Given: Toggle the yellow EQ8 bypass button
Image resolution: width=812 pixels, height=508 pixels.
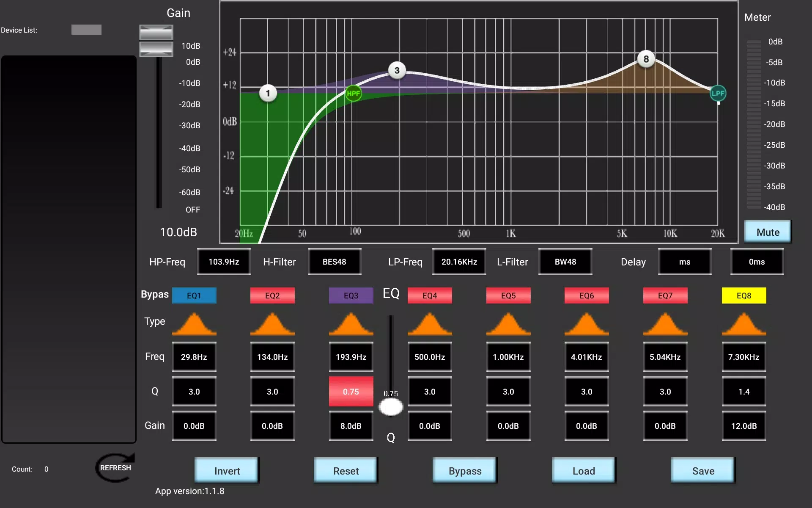Looking at the screenshot, I should pos(744,295).
